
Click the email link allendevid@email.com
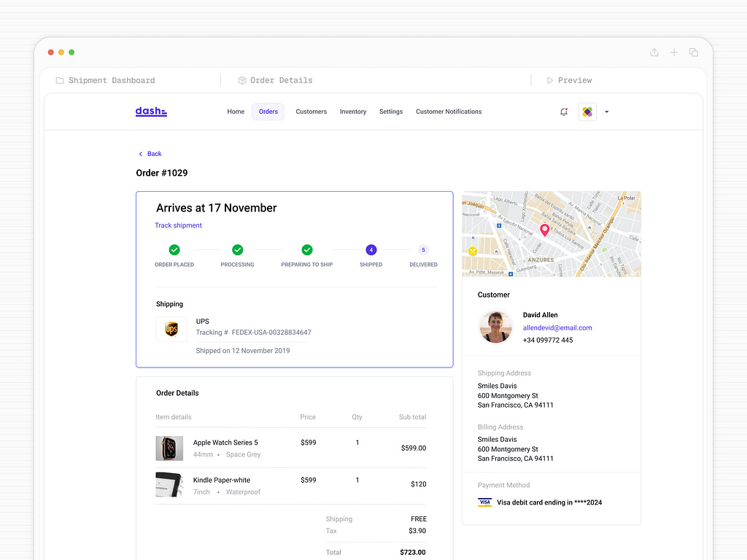coord(557,327)
